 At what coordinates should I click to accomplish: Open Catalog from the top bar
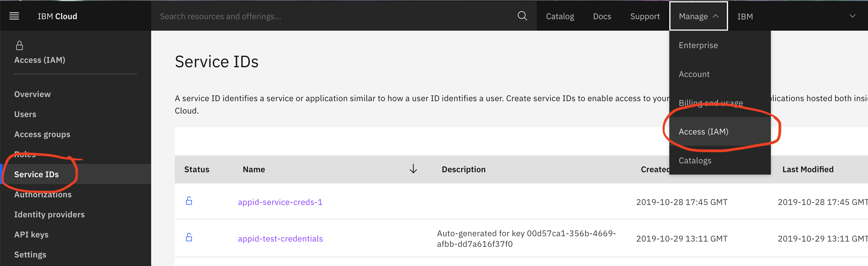[560, 17]
